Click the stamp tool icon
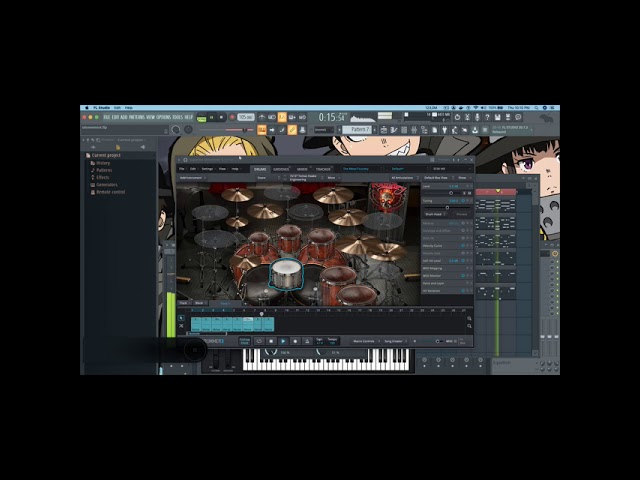 pyautogui.click(x=302, y=130)
